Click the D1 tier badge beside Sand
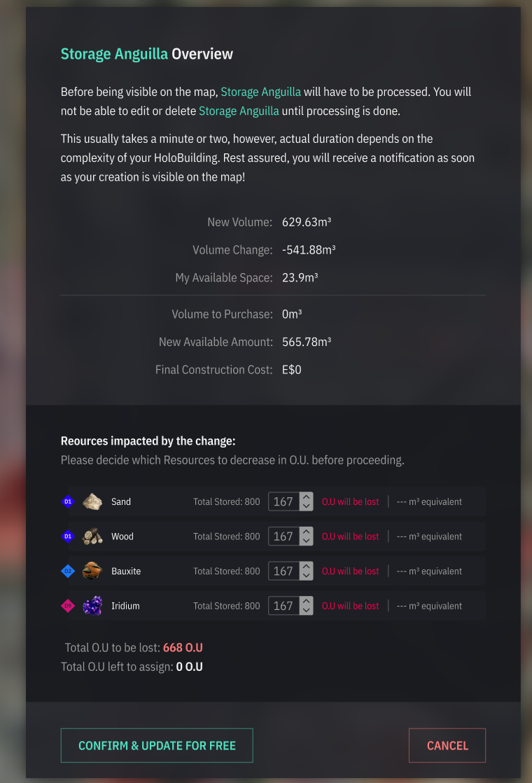Viewport: 532px width, 783px height. pos(68,501)
